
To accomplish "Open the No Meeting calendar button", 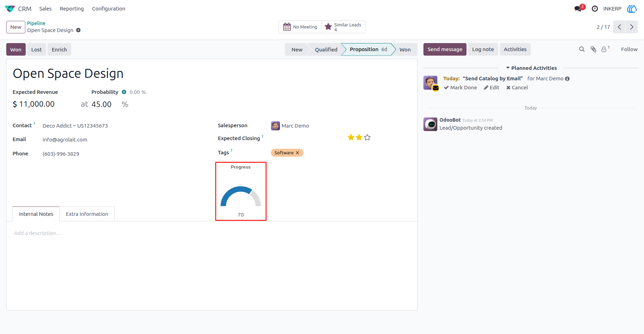I will tap(300, 27).
